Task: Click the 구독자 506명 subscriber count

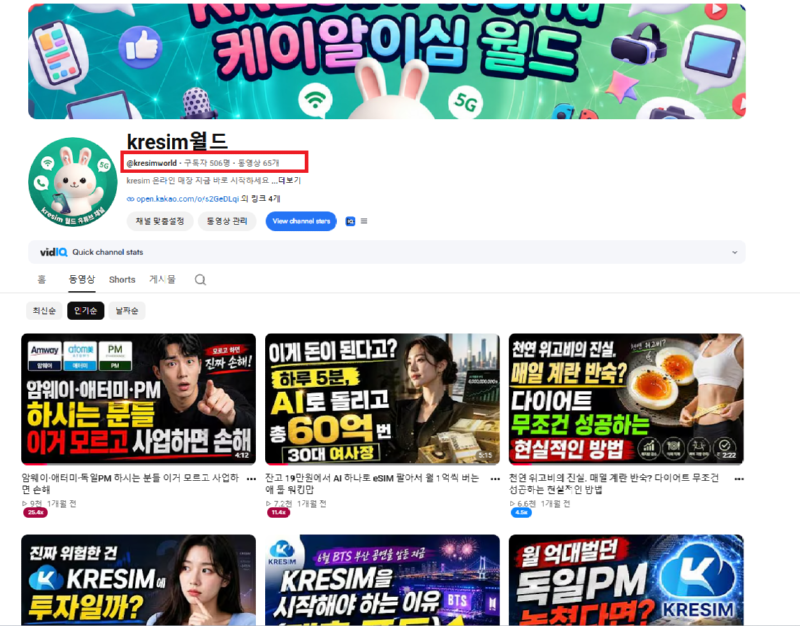Action: [207, 163]
